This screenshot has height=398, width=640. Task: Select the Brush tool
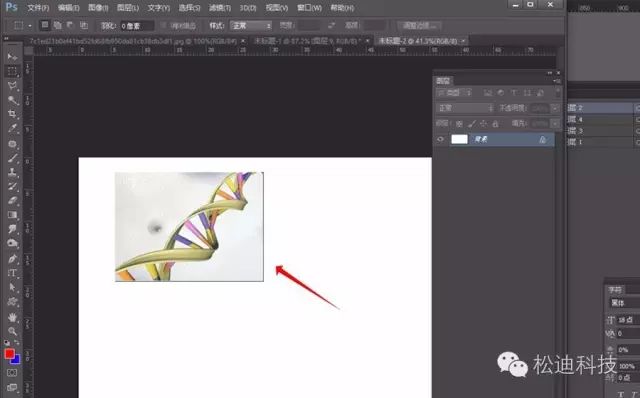tap(12, 158)
